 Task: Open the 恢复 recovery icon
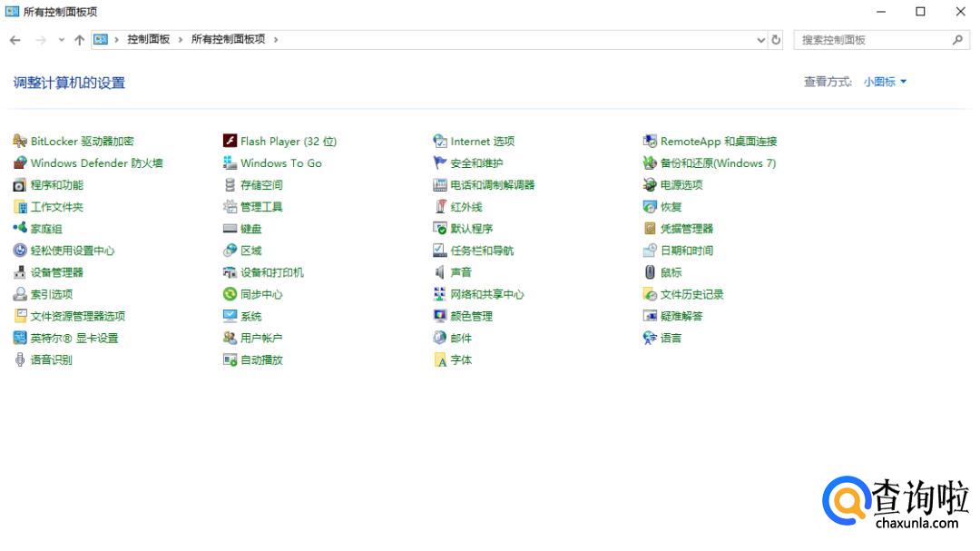pos(650,207)
